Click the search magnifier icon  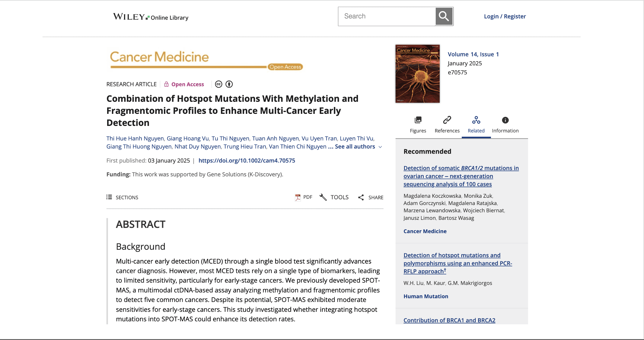click(x=444, y=16)
